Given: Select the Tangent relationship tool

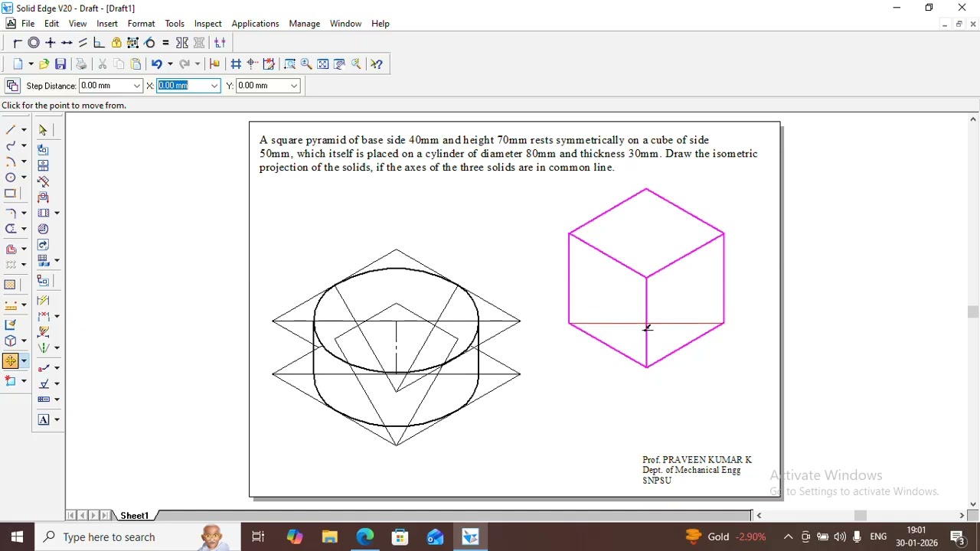Looking at the screenshot, I should (150, 43).
